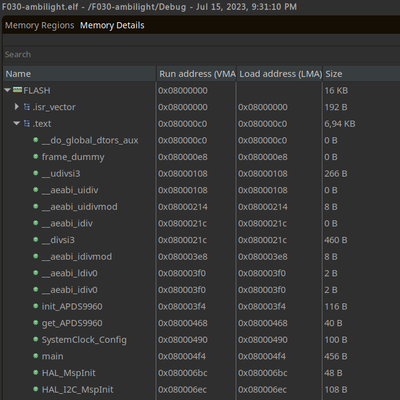
Task: Click green dot next to __udivsi3
Action: click(36, 173)
